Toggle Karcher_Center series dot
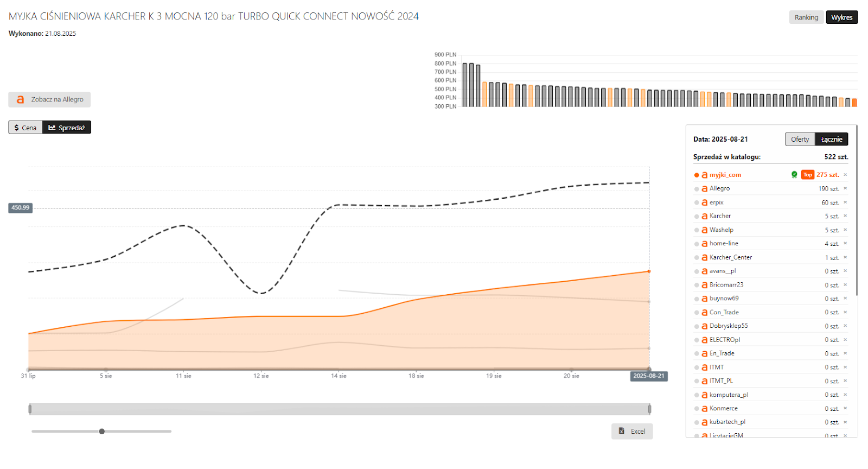 click(x=697, y=258)
